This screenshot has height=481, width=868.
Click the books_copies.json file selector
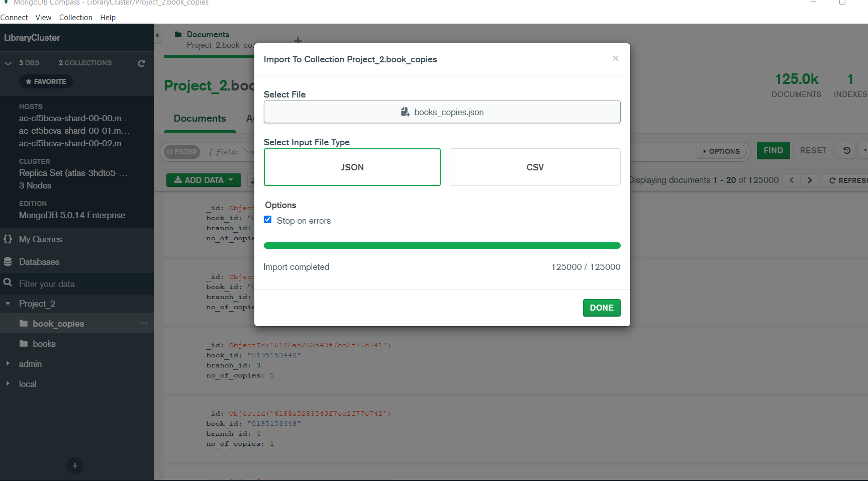pos(442,112)
